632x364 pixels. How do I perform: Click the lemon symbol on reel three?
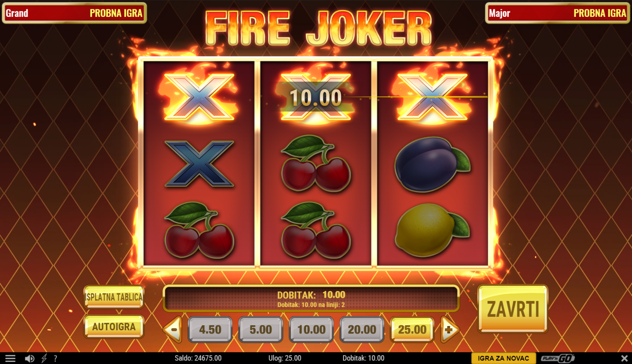click(432, 230)
